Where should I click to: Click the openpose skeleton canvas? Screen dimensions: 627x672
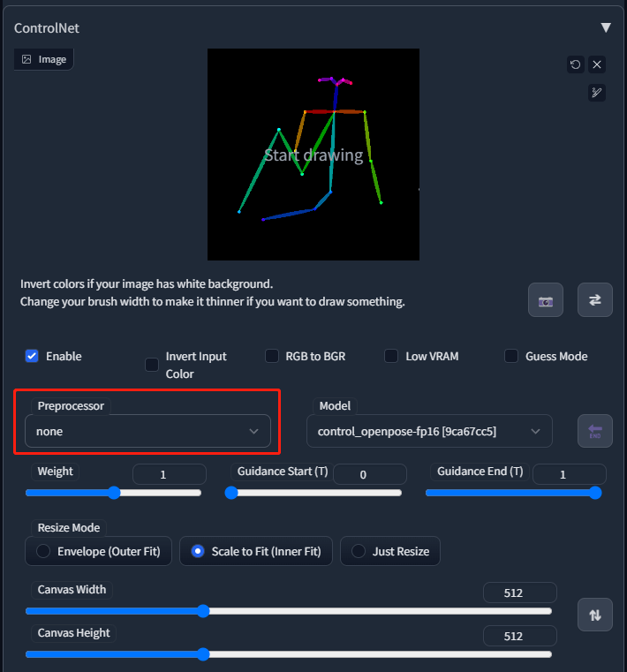[x=313, y=155]
